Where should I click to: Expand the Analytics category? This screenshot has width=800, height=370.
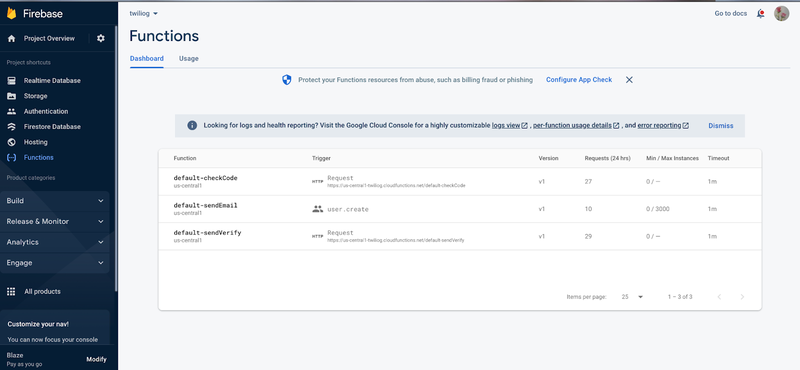55,242
